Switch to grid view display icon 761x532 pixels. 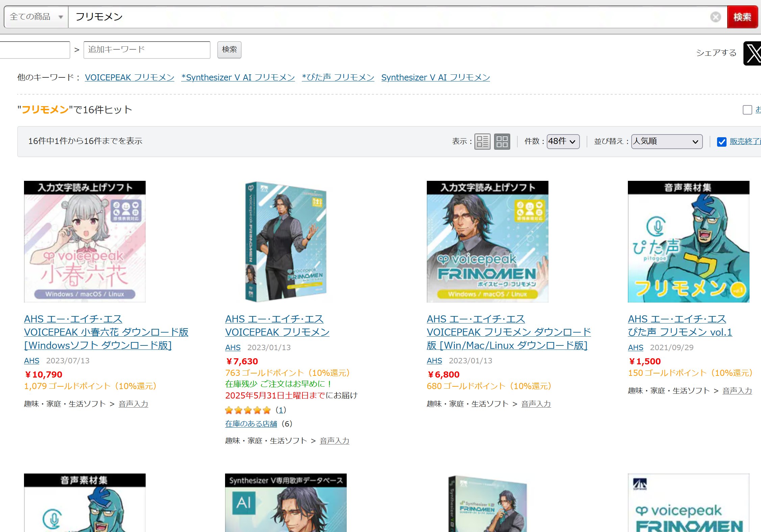502,141
